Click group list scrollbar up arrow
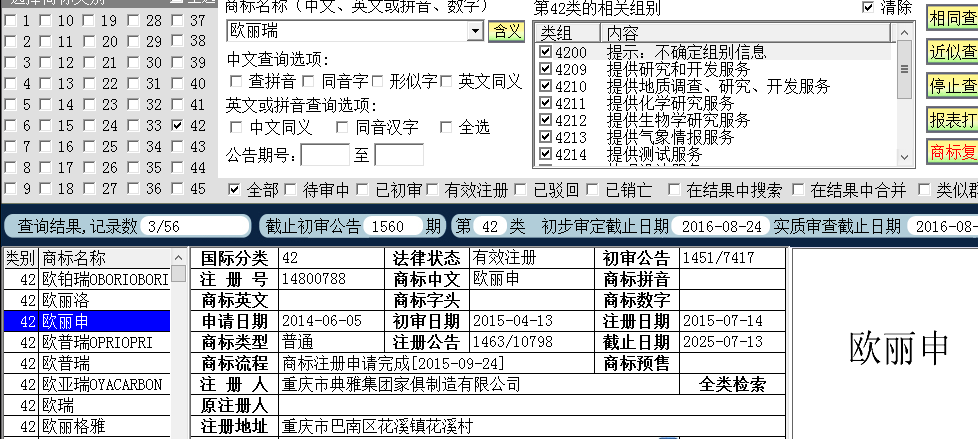Screen dimensions: 978x439 point(904,32)
